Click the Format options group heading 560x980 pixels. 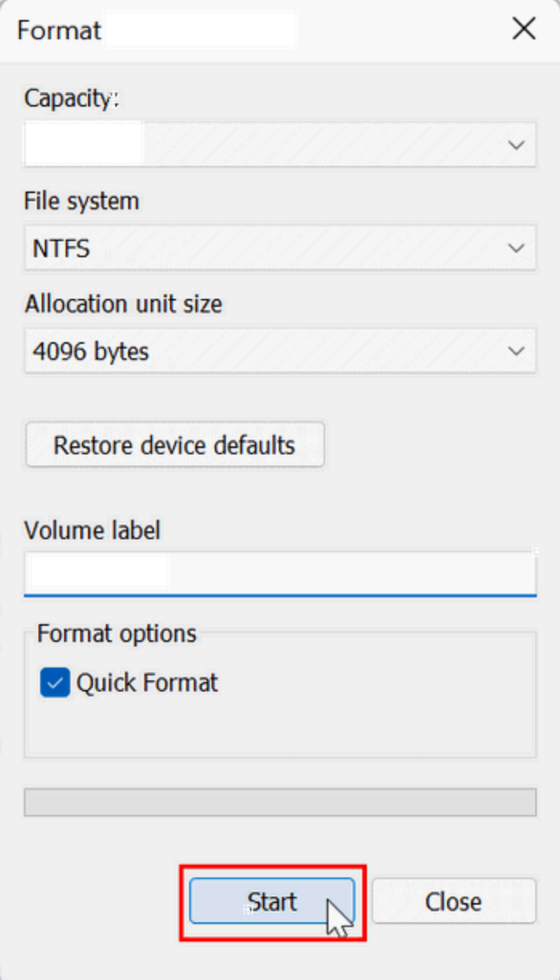coord(117,633)
